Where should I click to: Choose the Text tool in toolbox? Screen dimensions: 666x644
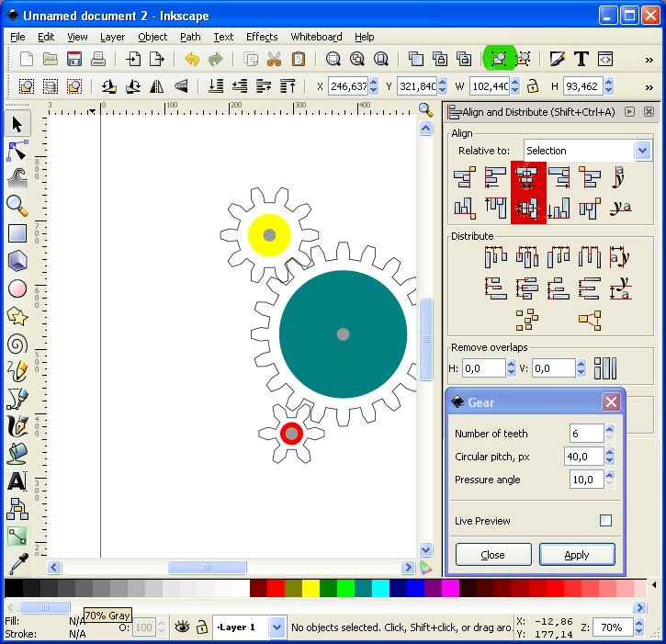click(17, 481)
